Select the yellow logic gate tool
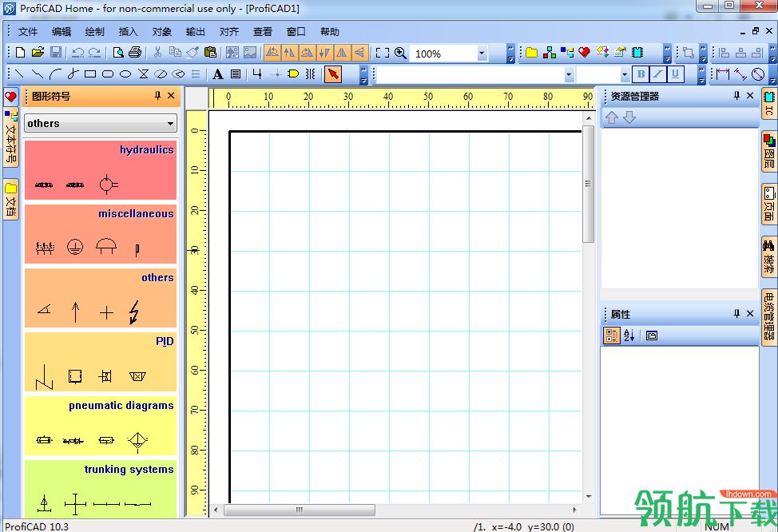 pos(293,74)
